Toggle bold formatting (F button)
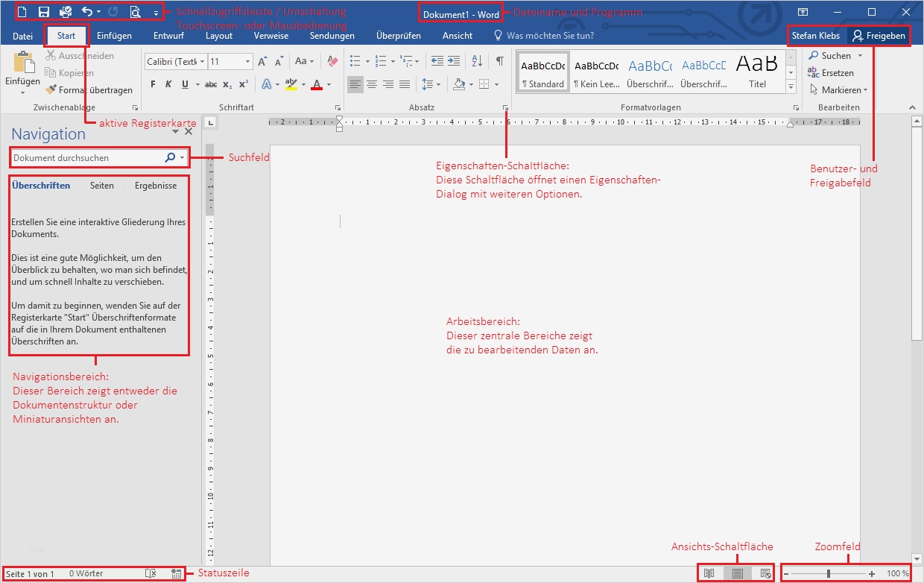 pyautogui.click(x=154, y=84)
